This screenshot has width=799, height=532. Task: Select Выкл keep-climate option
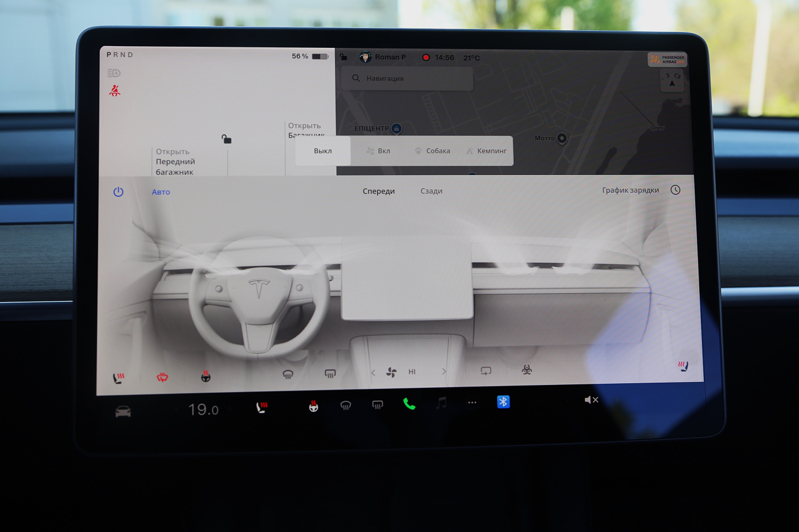[323, 151]
